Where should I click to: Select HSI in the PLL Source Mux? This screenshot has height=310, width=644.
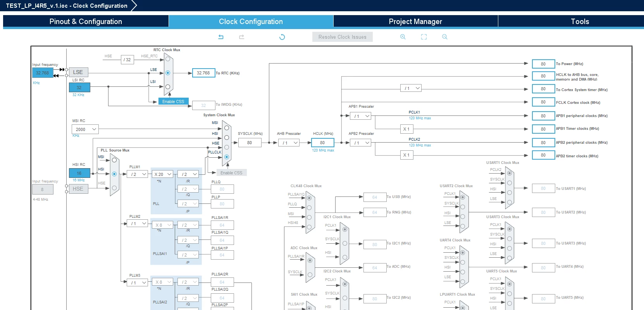tap(114, 174)
